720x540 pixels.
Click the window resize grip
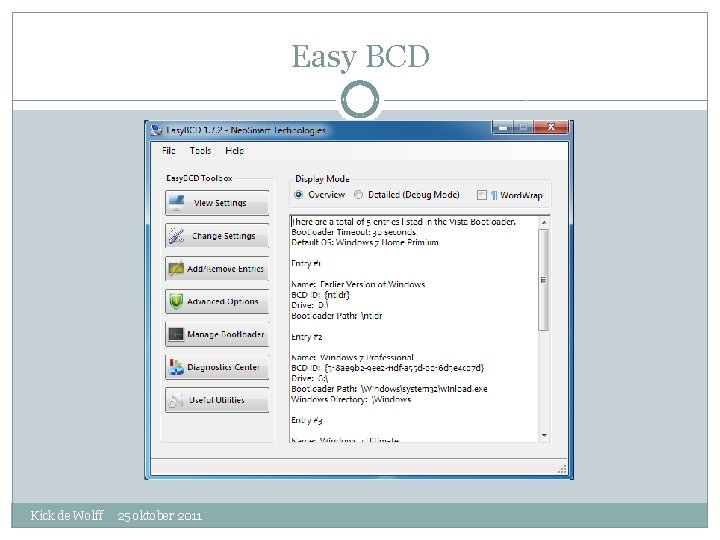[562, 469]
